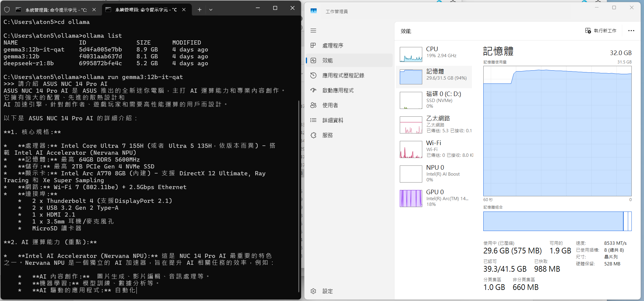Click the 執行新工作 button label
This screenshot has width=644, height=301.
(x=605, y=31)
